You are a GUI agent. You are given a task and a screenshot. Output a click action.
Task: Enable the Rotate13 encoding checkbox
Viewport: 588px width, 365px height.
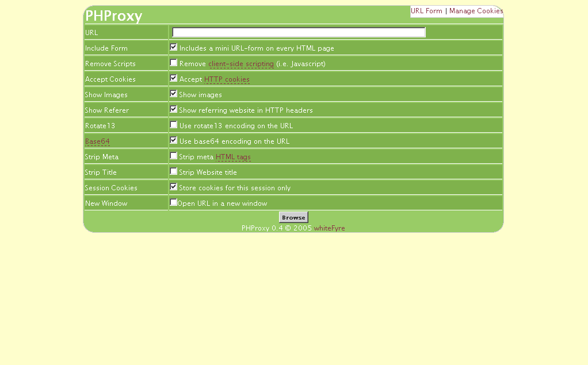pos(173,125)
